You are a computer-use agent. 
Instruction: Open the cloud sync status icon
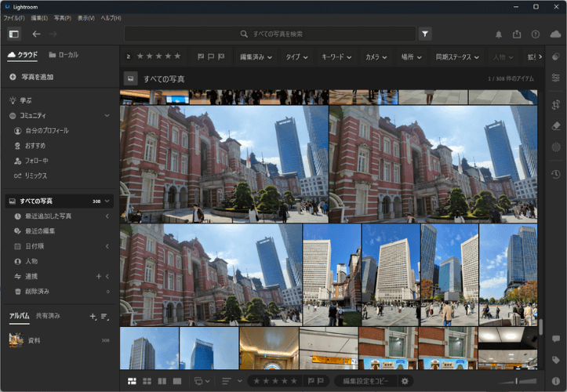[x=555, y=34]
